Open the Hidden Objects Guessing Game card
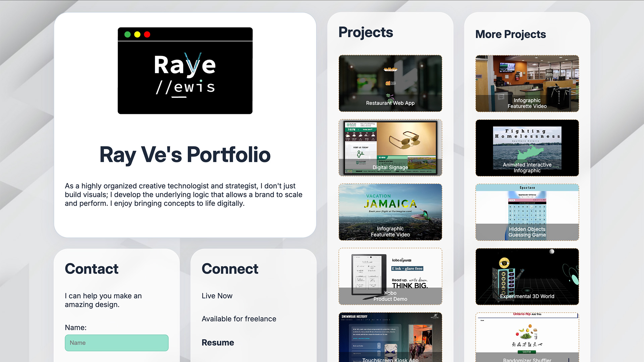The image size is (644, 362). [x=527, y=212]
